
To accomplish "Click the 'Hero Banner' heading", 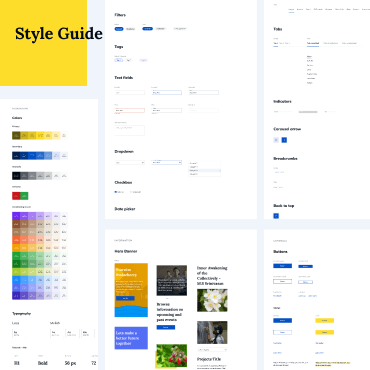I will coord(126,251).
